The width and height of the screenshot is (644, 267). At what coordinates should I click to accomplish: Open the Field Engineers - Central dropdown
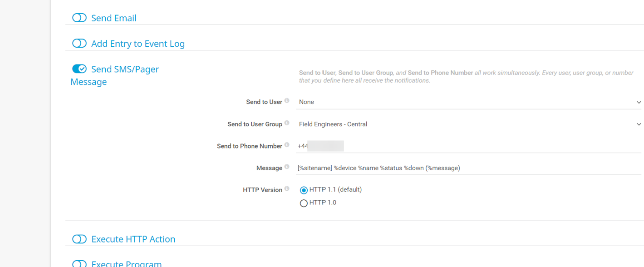(454, 124)
